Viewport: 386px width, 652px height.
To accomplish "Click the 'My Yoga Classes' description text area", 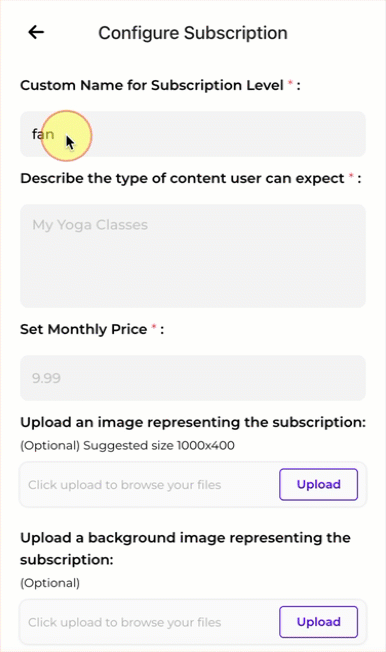I will (193, 256).
